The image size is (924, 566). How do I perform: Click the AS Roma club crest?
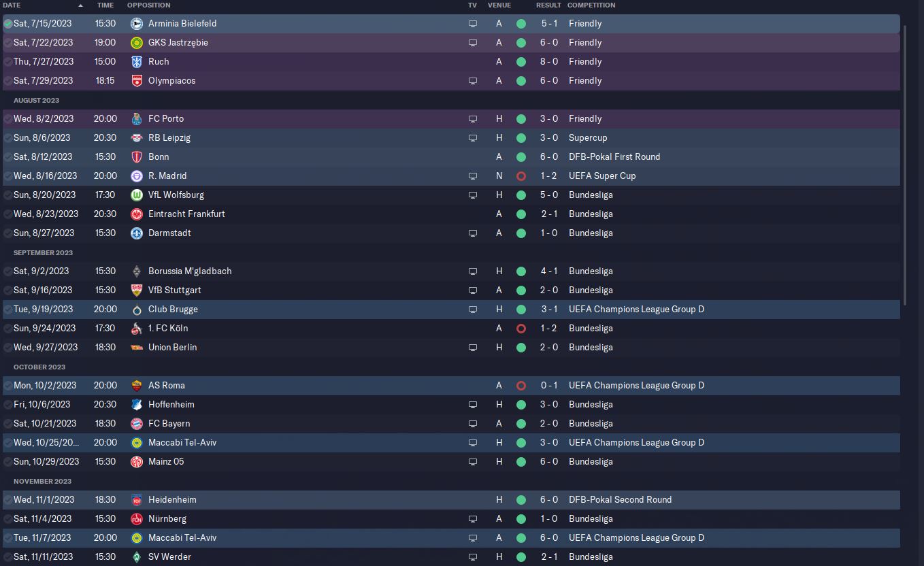tap(137, 385)
